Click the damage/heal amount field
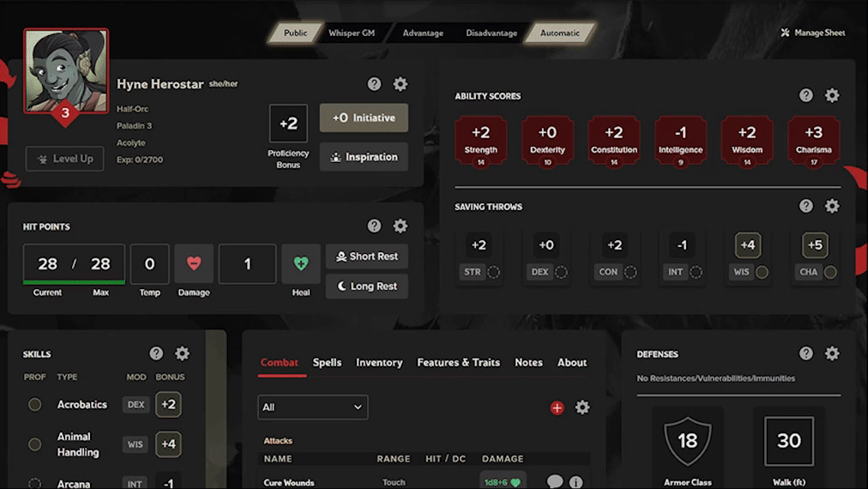The height and width of the screenshot is (489, 868). coord(247,263)
